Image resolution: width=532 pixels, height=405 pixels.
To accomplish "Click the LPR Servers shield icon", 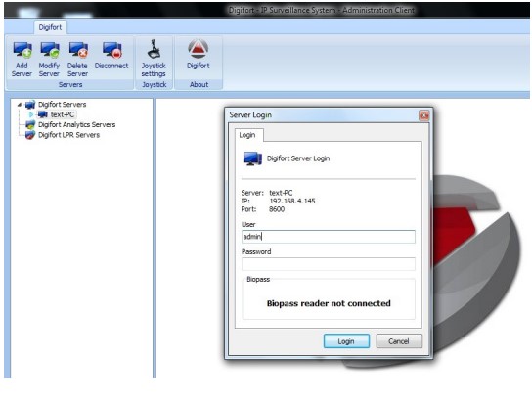I will coord(30,135).
